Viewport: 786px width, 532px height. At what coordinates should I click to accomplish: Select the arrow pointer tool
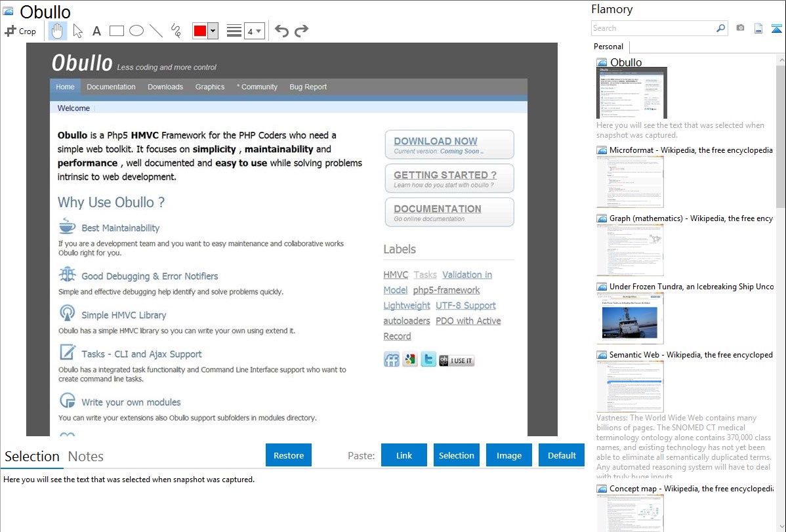(x=77, y=31)
